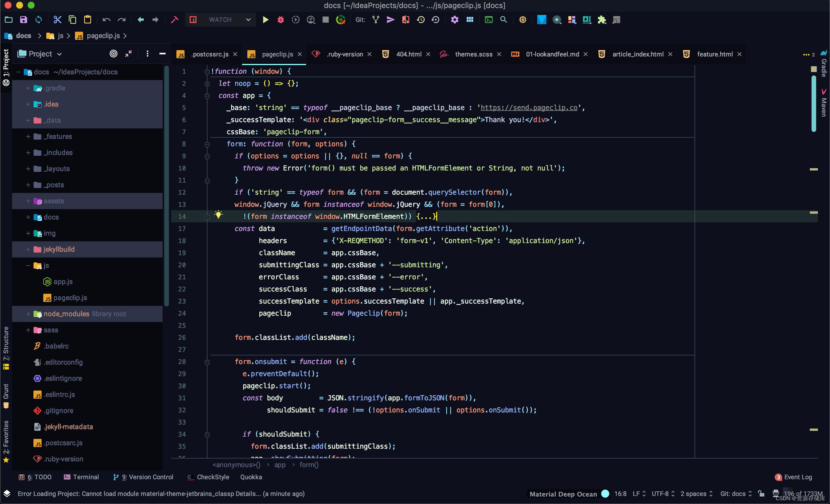Click the pageclip.js breadcrumb
This screenshot has width=830, height=504.
[x=103, y=36]
